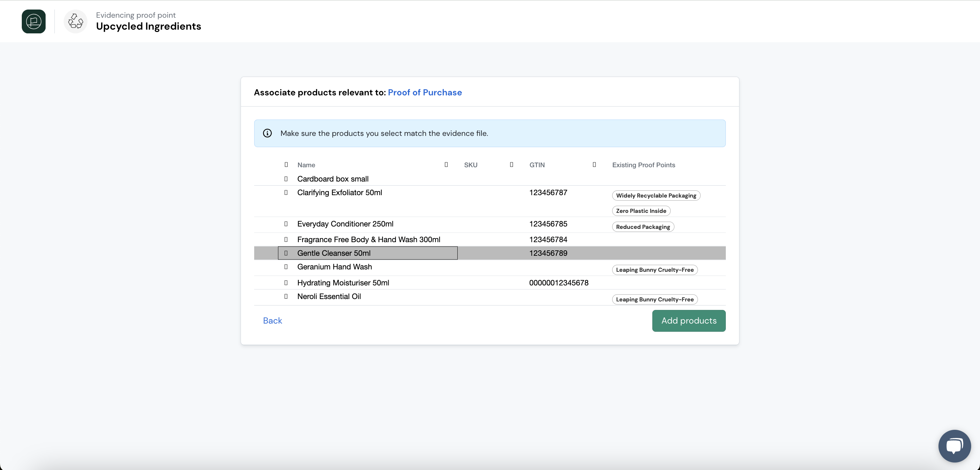Screen dimensions: 980x470
Task: Click Leaping Bunny tag in Neroli Essential Oil row
Action: tap(655, 299)
